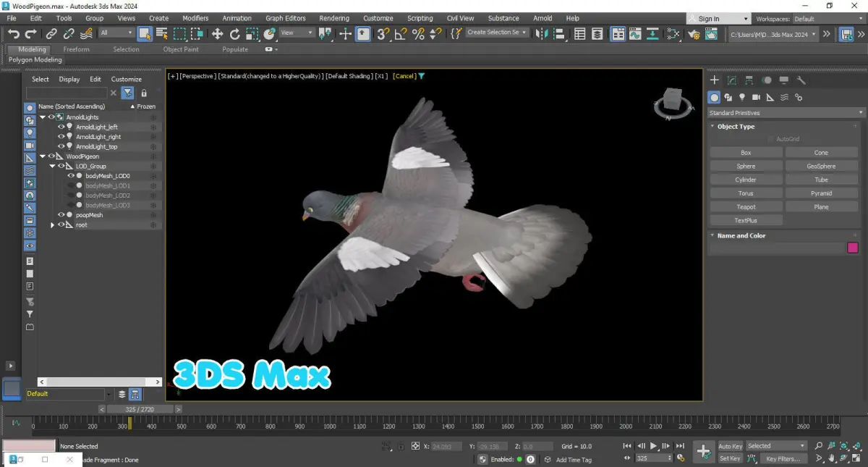Open the Modify panel tab icon
The width and height of the screenshot is (868, 467).
click(732, 80)
